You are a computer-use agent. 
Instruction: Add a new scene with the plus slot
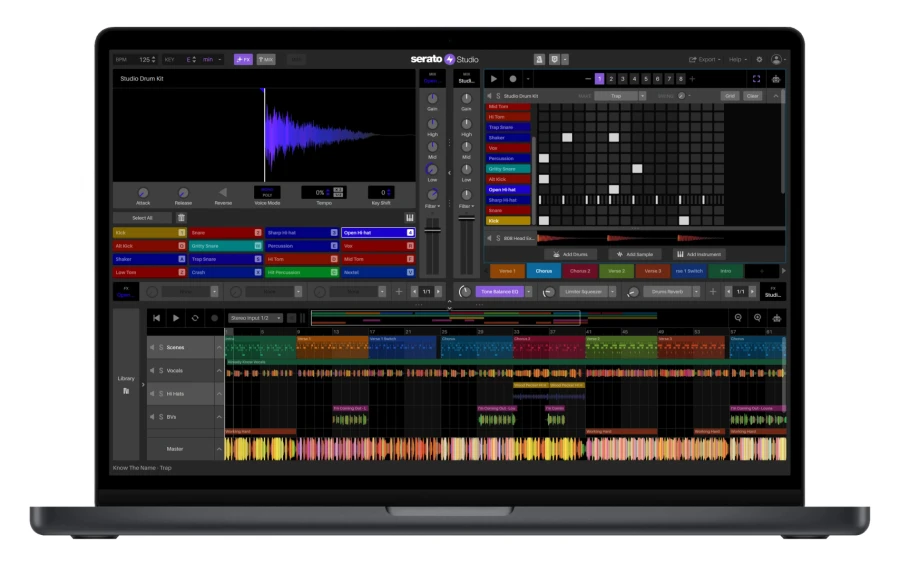[762, 271]
